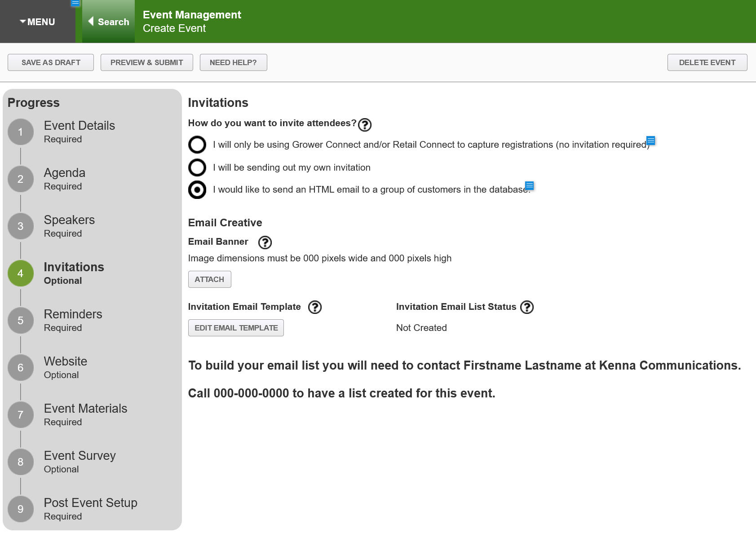Open the Email Banner help icon

(265, 242)
